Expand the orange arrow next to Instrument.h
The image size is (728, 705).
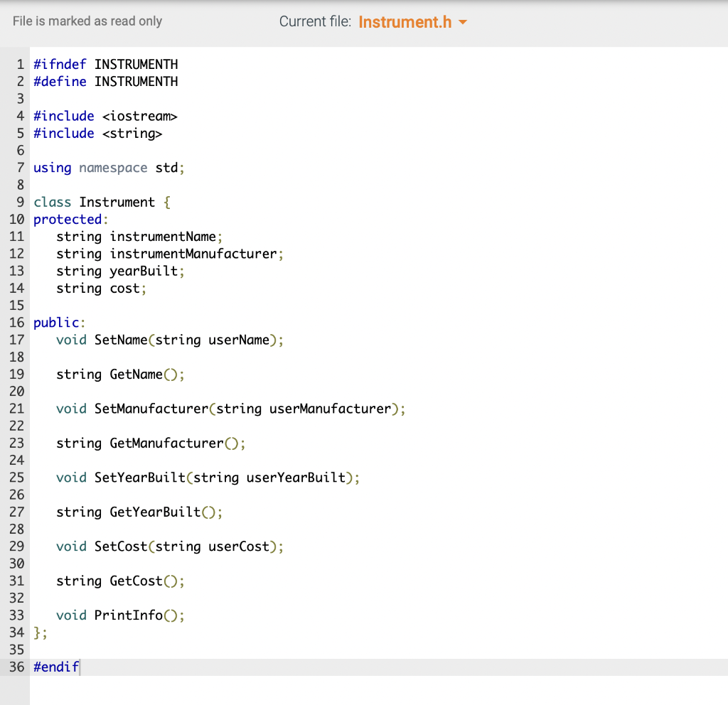[464, 22]
